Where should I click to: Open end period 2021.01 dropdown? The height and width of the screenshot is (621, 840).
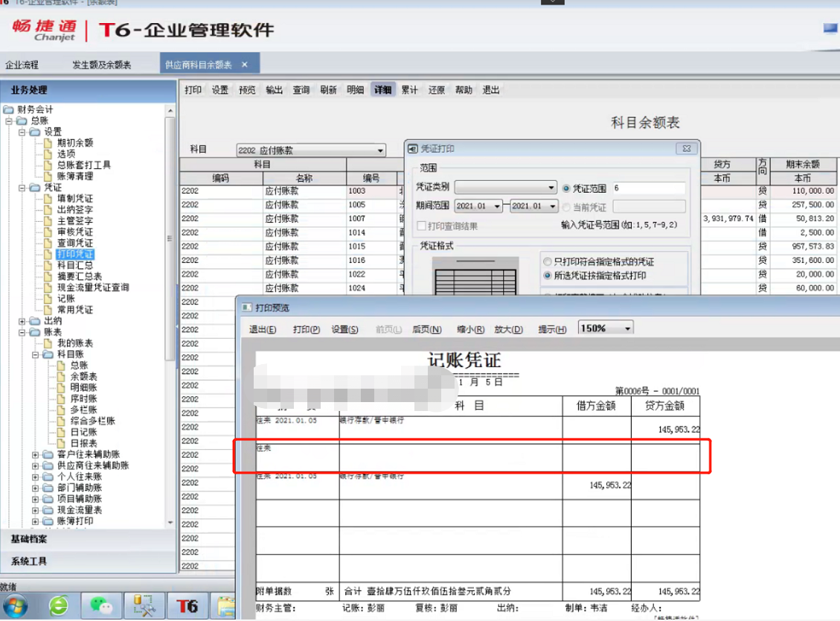(x=553, y=206)
